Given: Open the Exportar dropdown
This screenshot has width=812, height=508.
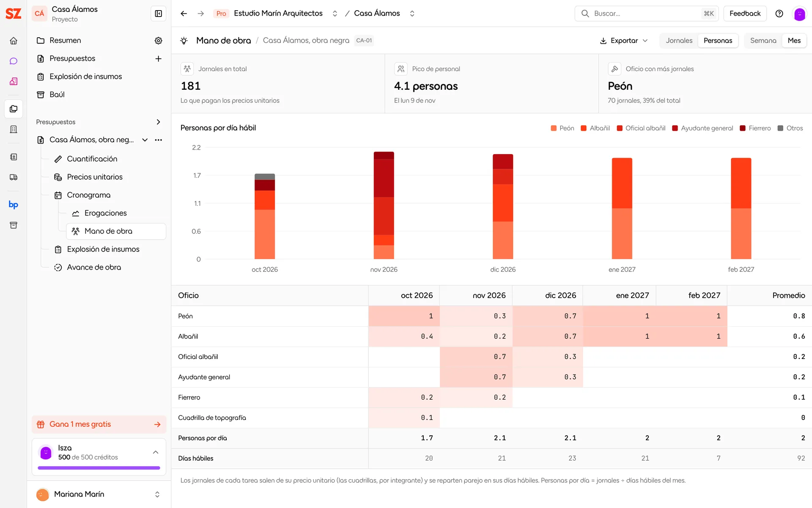Looking at the screenshot, I should pyautogui.click(x=624, y=41).
